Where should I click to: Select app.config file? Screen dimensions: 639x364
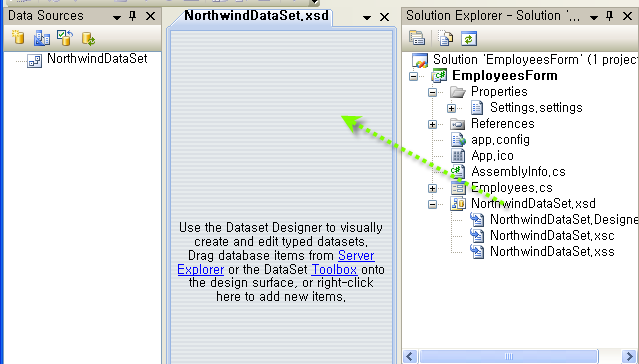point(491,140)
